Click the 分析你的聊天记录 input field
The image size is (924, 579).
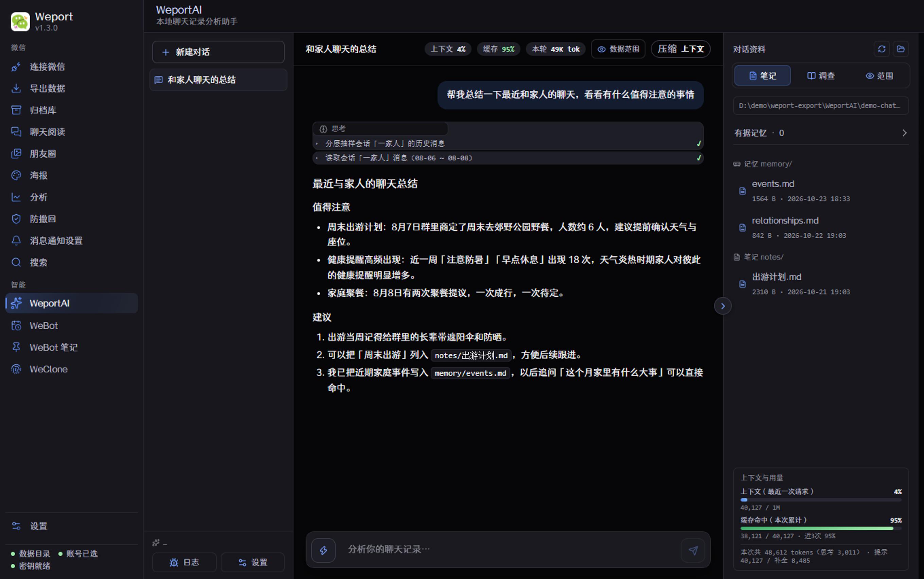click(x=508, y=550)
